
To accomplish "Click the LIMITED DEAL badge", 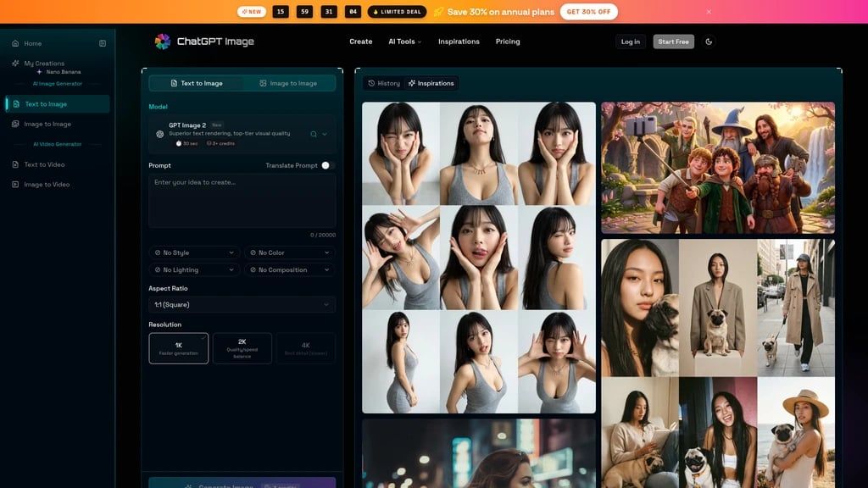I will (x=397, y=12).
